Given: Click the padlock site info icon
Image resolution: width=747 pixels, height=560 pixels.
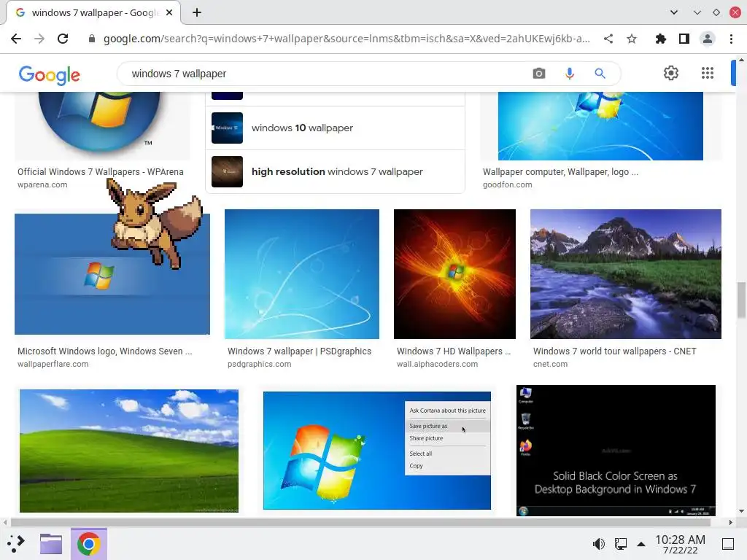Looking at the screenshot, I should point(91,39).
